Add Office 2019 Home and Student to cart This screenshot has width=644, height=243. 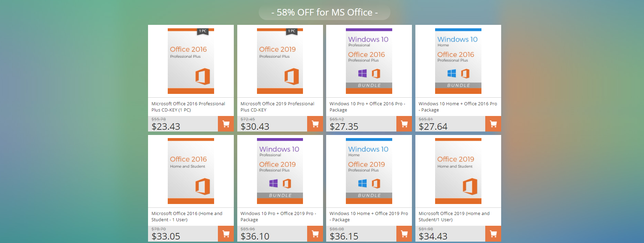tap(493, 234)
